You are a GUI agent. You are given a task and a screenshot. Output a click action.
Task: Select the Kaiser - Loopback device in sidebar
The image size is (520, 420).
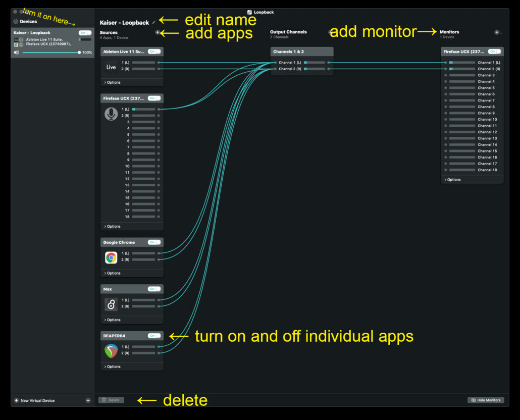coord(53,42)
